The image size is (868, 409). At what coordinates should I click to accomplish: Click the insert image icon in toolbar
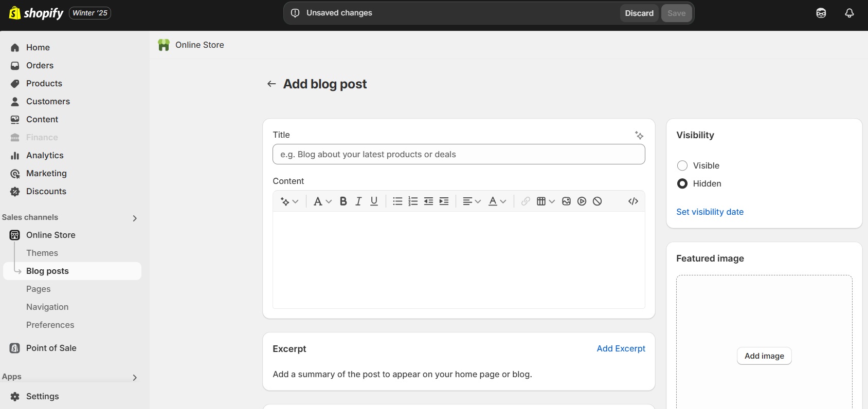click(x=566, y=201)
